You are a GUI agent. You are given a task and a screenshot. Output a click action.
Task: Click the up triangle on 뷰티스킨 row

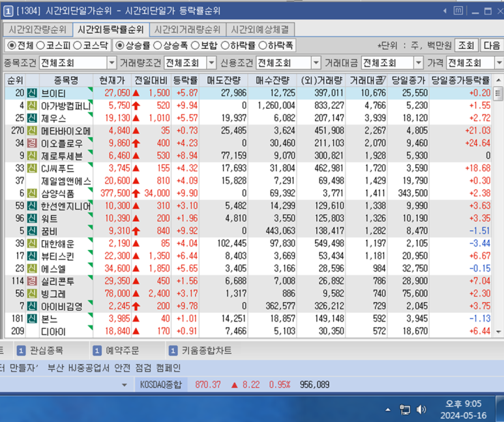tap(136, 256)
